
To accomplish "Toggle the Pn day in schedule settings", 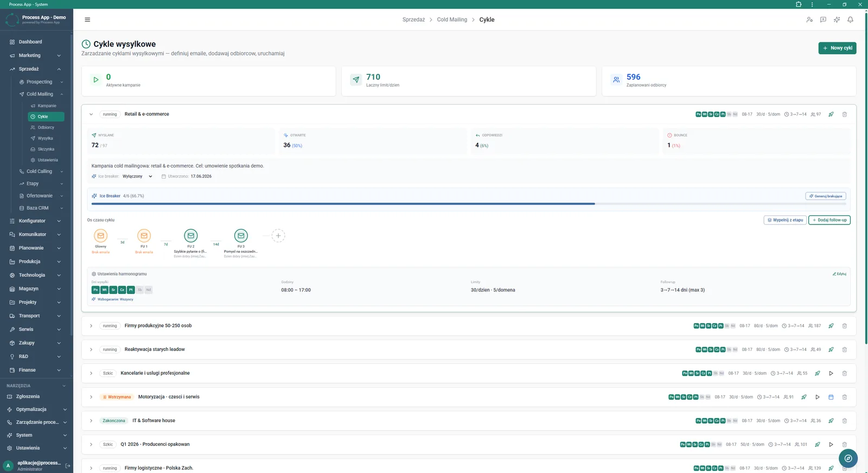I will coord(95,290).
